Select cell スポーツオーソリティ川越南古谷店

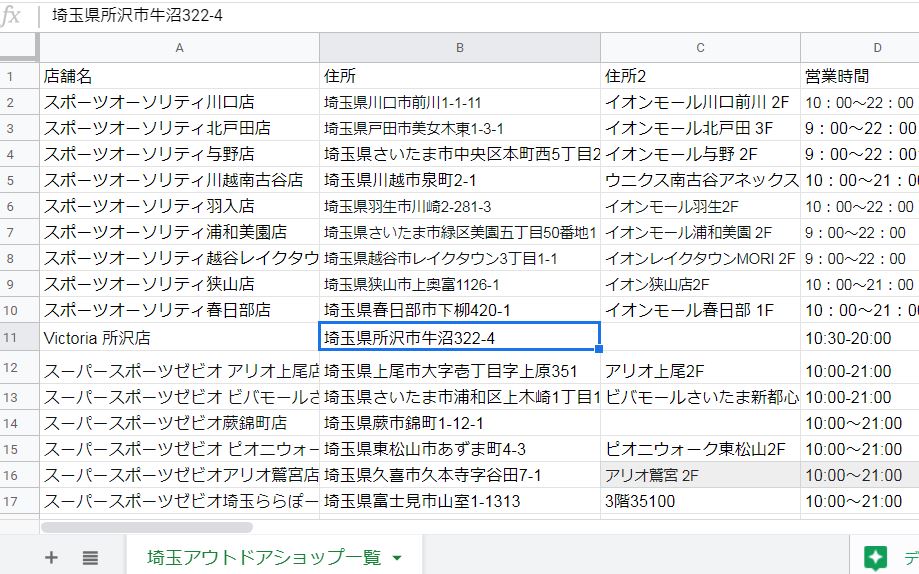pos(179,180)
